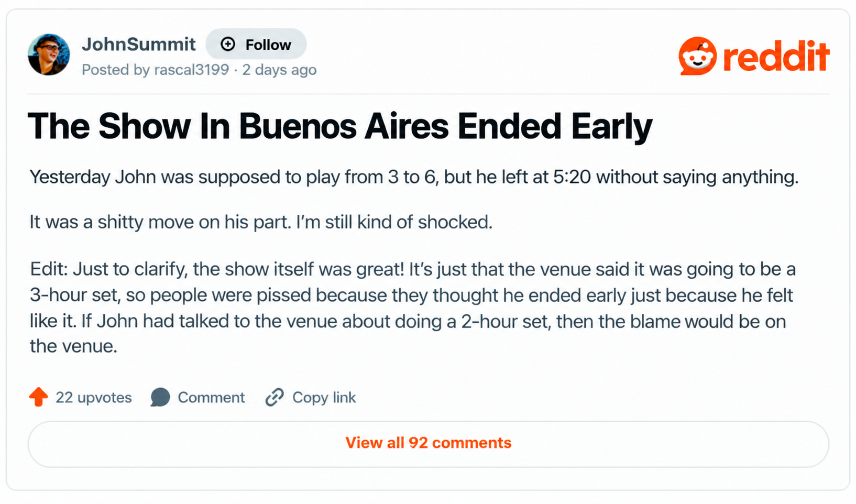Image resolution: width=856 pixels, height=504 pixels.
Task: Click the comment speech bubble icon
Action: point(160,397)
